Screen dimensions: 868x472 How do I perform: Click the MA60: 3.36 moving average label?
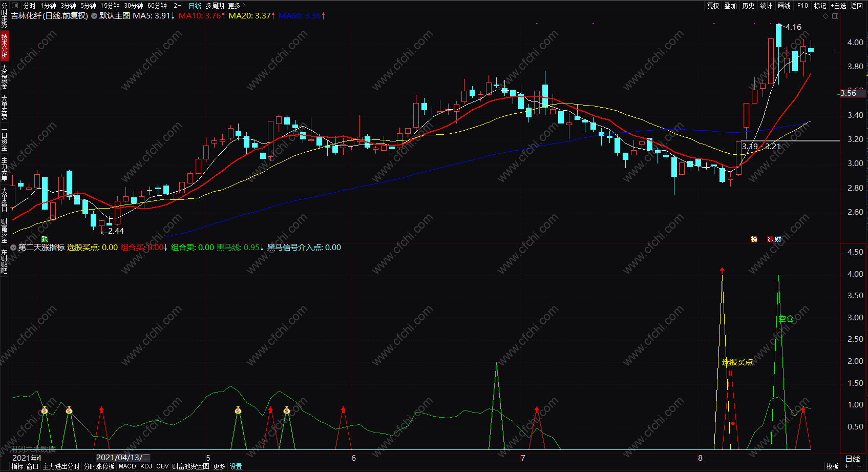pos(302,16)
